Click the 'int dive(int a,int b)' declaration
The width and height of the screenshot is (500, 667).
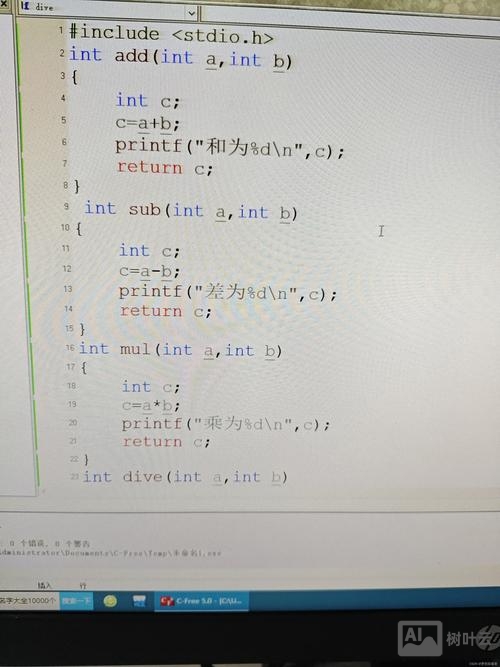186,477
